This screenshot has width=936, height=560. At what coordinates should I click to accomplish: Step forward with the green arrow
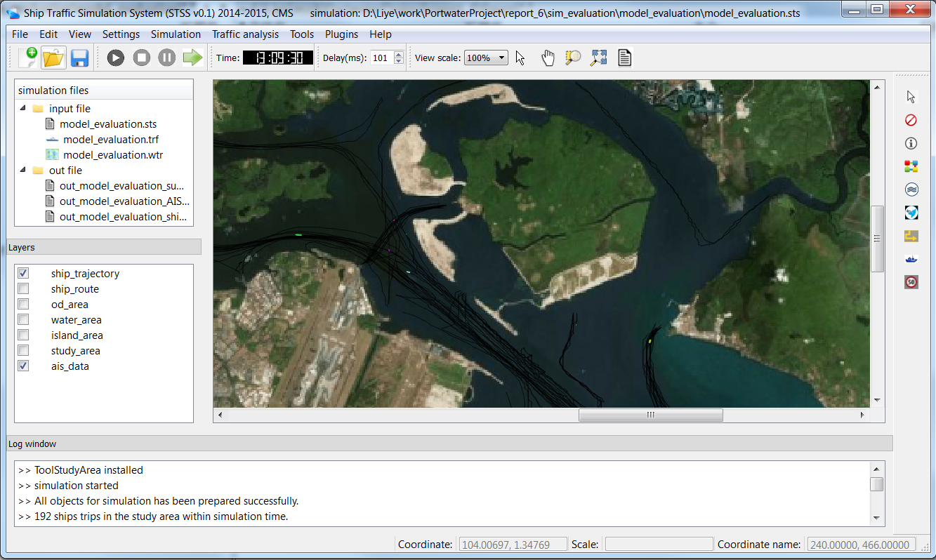click(192, 58)
